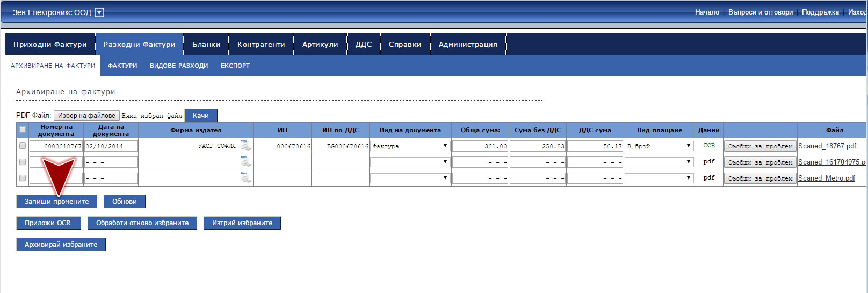Open the Scaned_18767.pdf file link
Image resolution: width=868 pixels, height=293 pixels.
coord(827,146)
